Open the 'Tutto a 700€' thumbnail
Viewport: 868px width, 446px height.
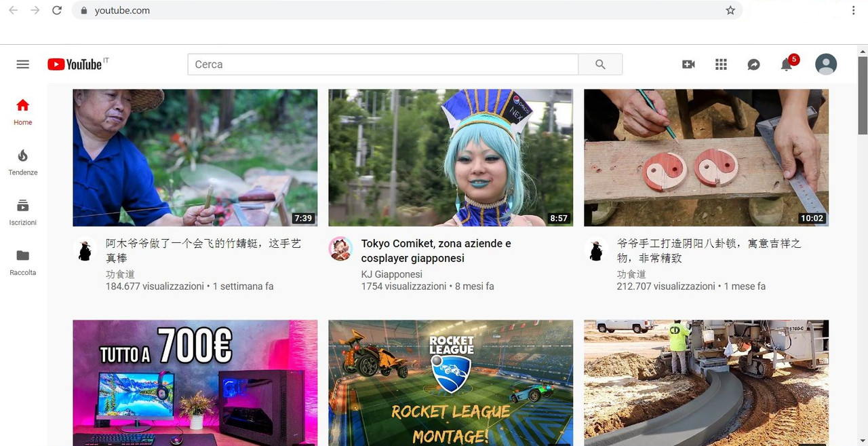(x=195, y=383)
